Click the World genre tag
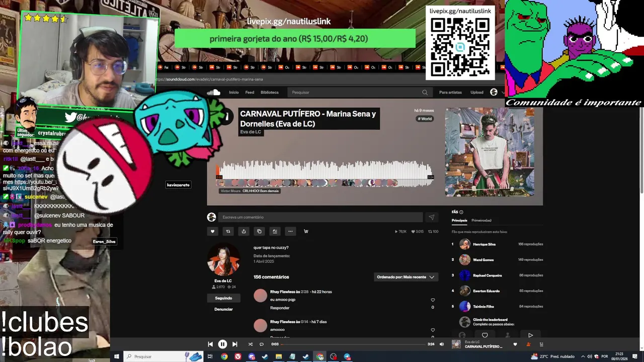This screenshot has width=644, height=362. [425, 119]
